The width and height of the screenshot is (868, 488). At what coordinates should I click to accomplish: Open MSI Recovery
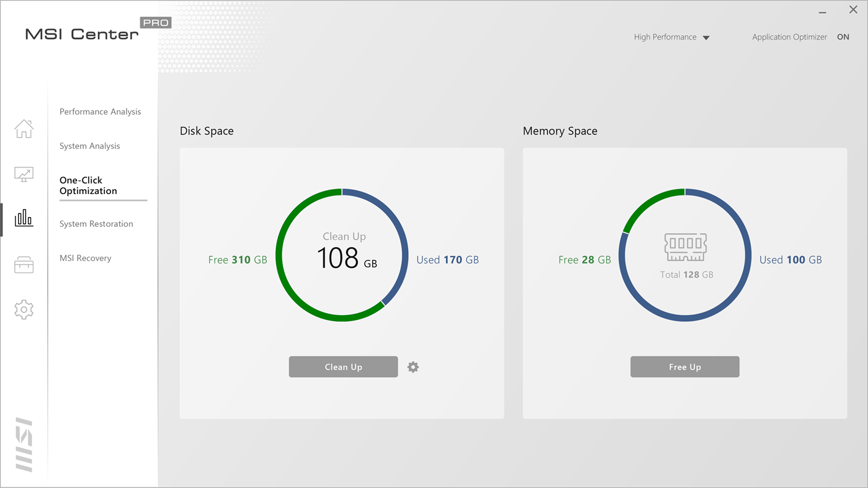(x=85, y=258)
